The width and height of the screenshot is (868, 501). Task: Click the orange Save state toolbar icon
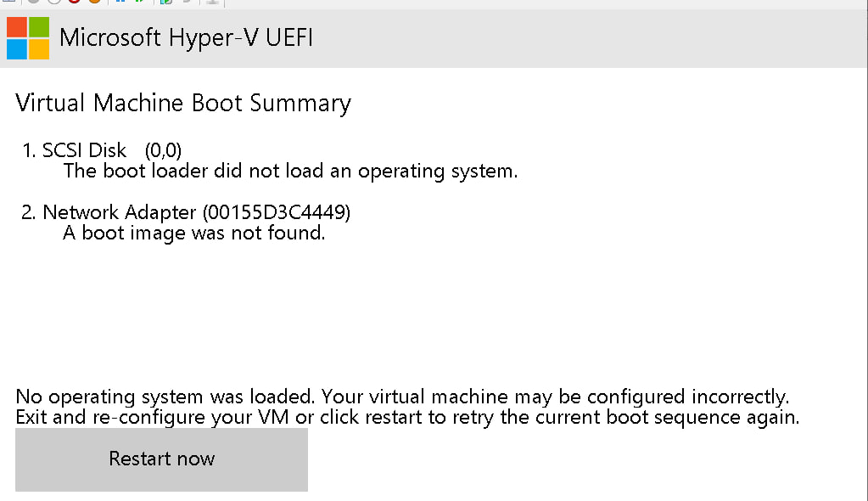tap(95, 1)
